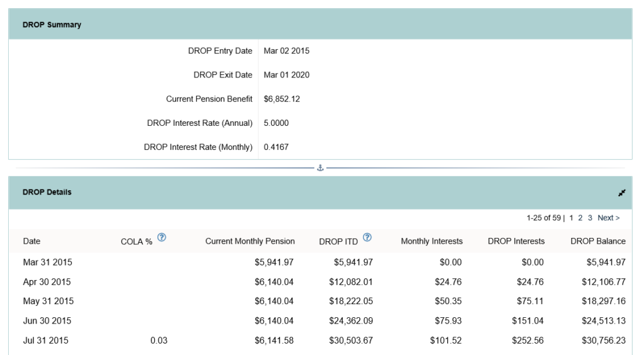
Task: Sort by the Date column header
Action: (x=31, y=241)
